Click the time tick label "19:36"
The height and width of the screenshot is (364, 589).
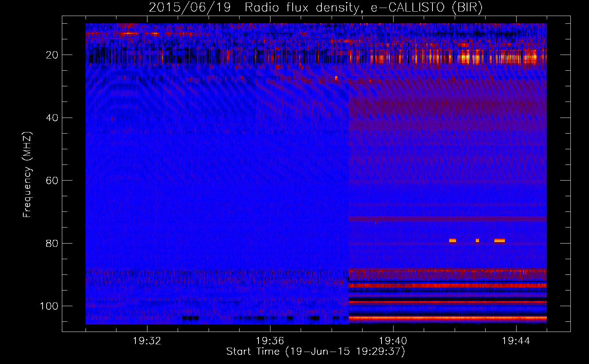(x=270, y=341)
